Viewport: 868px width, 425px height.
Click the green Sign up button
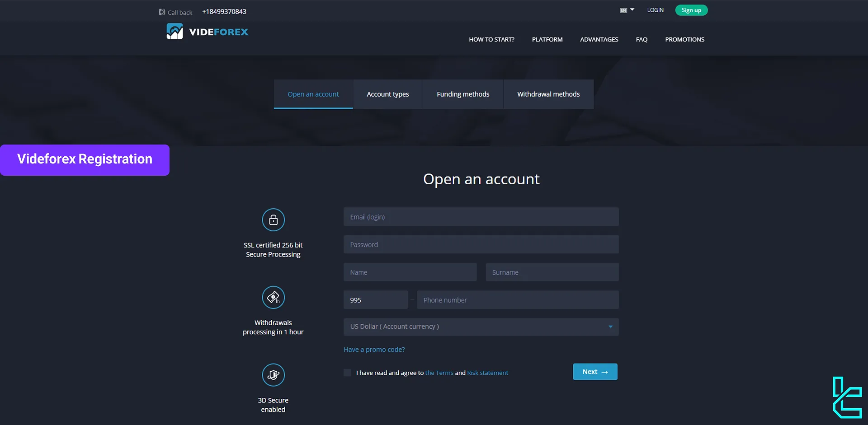(691, 10)
